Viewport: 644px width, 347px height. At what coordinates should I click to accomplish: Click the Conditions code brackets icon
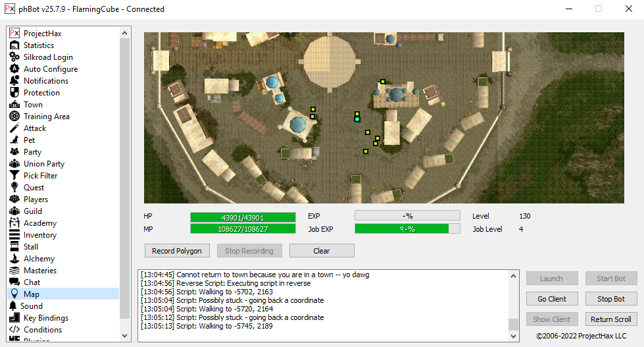coord(14,330)
